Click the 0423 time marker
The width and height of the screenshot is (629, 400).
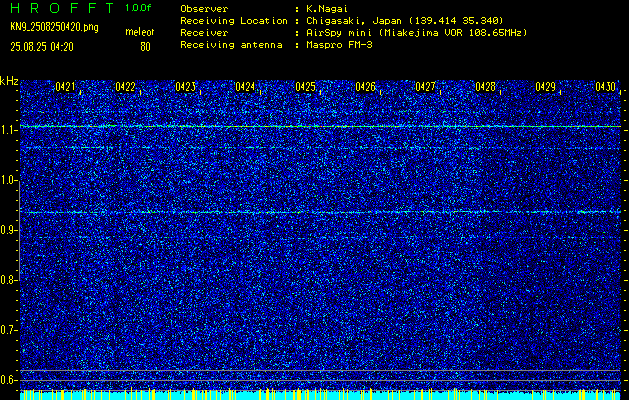[x=185, y=87]
